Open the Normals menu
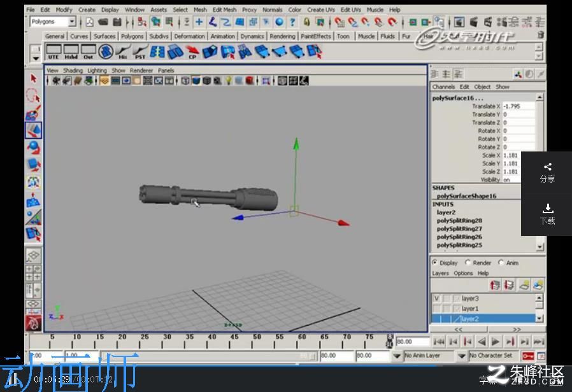Screen dimensions: 572x392 point(272,10)
